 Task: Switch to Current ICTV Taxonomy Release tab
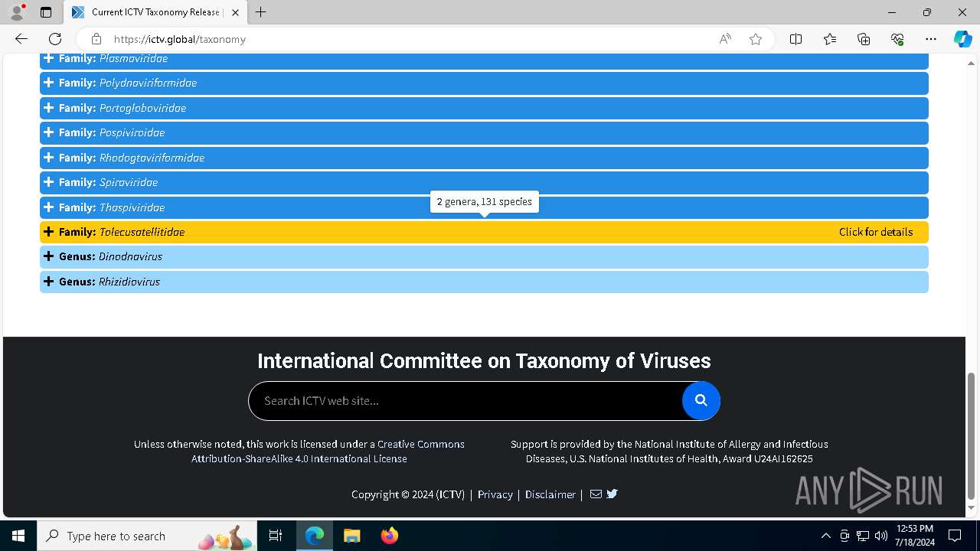(155, 12)
